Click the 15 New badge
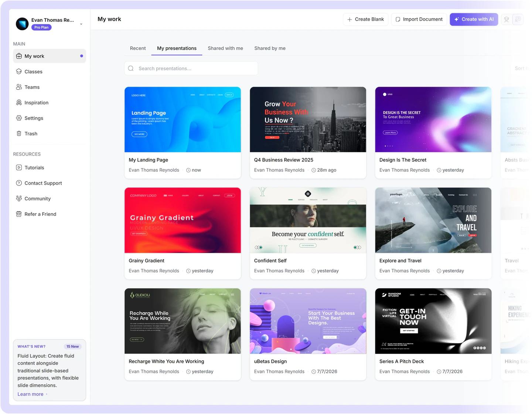532x414 pixels. [x=73, y=347]
